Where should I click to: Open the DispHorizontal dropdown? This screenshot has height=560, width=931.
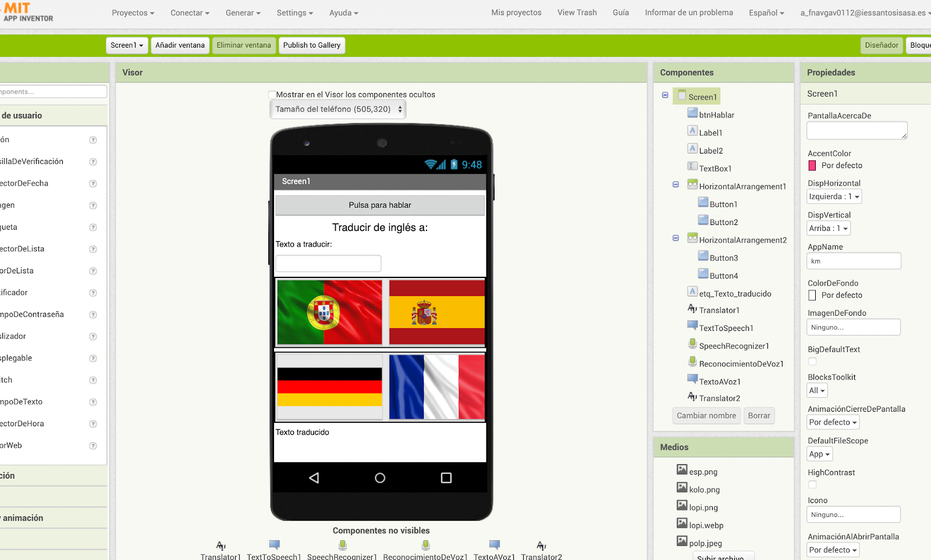point(834,197)
